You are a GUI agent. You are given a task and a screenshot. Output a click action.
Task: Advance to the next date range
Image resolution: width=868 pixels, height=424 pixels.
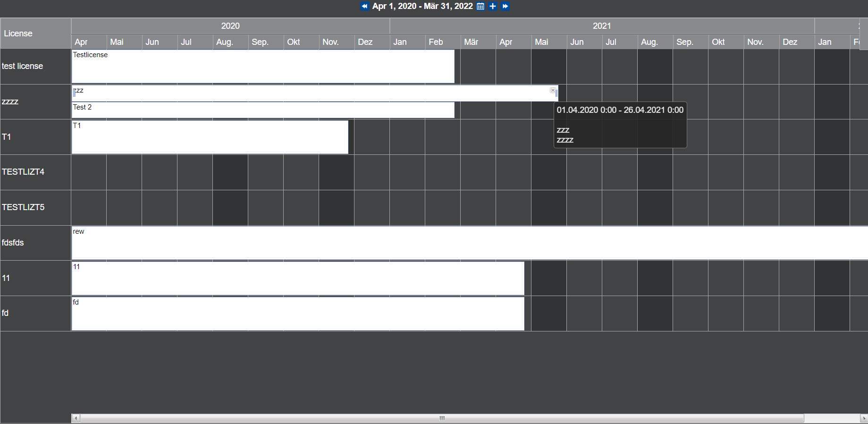[x=505, y=6]
